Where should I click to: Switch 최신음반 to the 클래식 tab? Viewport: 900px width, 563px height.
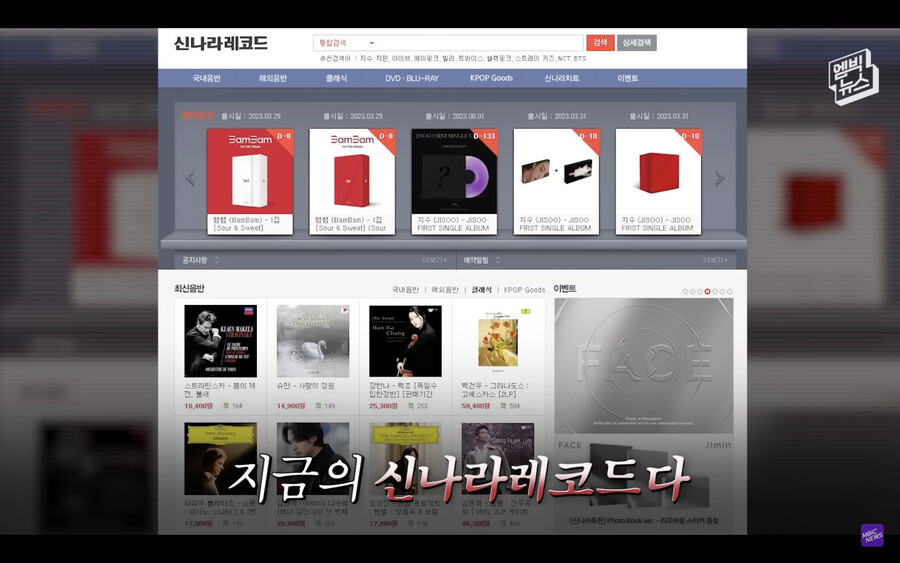pos(482,290)
